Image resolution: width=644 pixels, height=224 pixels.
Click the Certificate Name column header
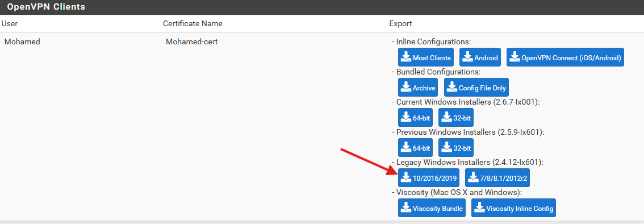click(x=193, y=23)
